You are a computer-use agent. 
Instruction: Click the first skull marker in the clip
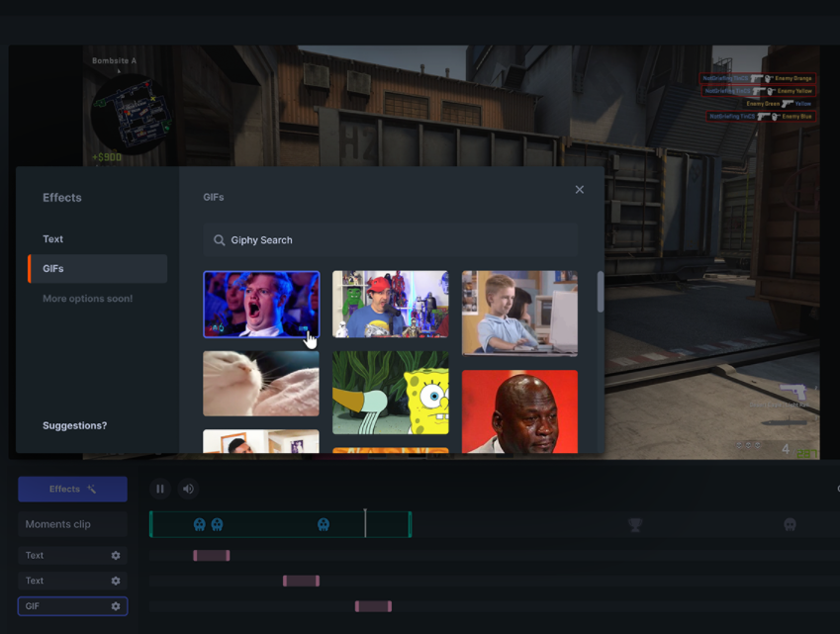(200, 524)
